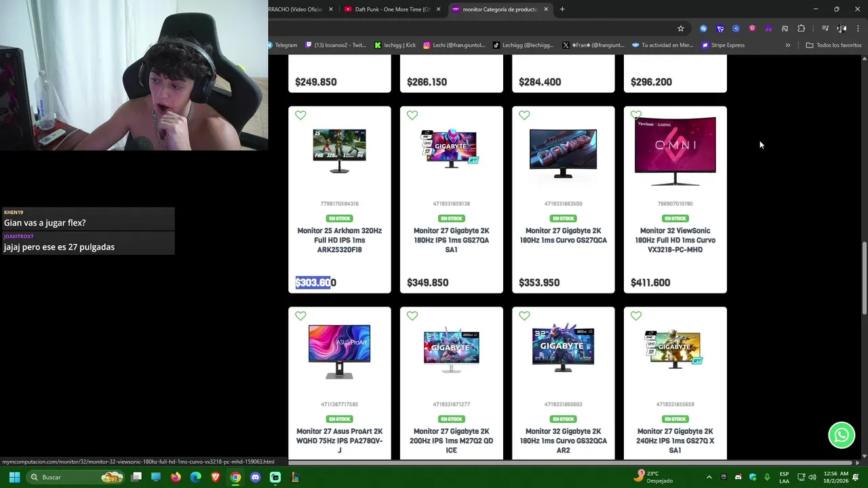Click the $349.850 price
Viewport: 868px width, 488px height.
coord(427,283)
